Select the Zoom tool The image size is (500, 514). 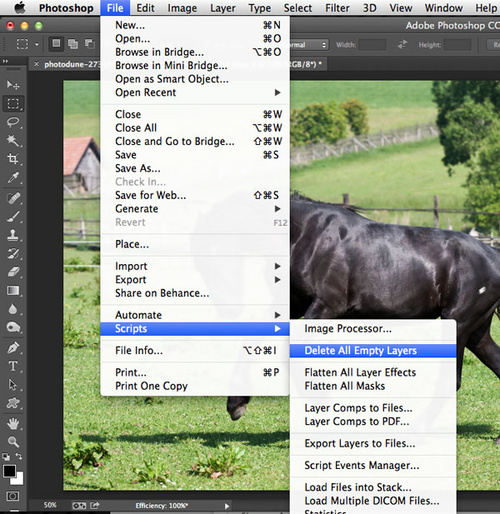(x=13, y=442)
